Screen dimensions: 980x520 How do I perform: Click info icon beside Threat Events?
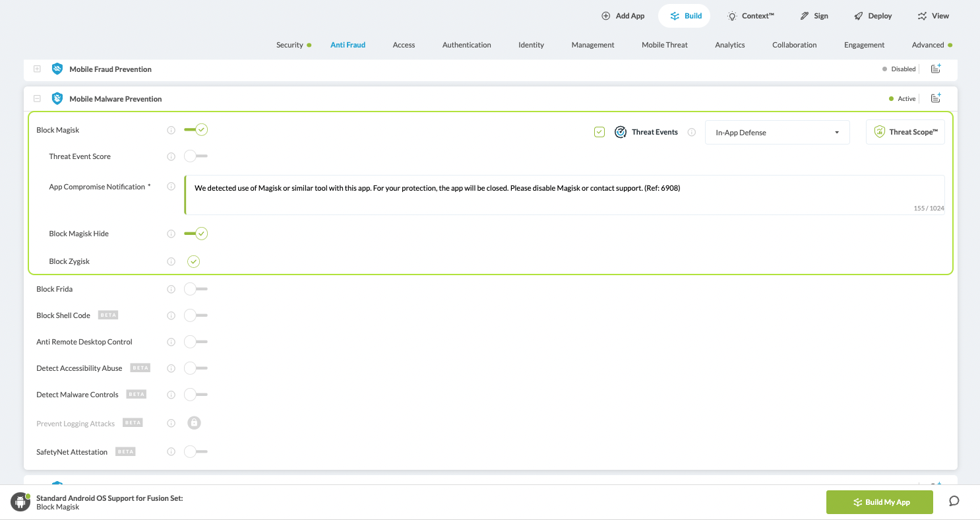coord(692,133)
